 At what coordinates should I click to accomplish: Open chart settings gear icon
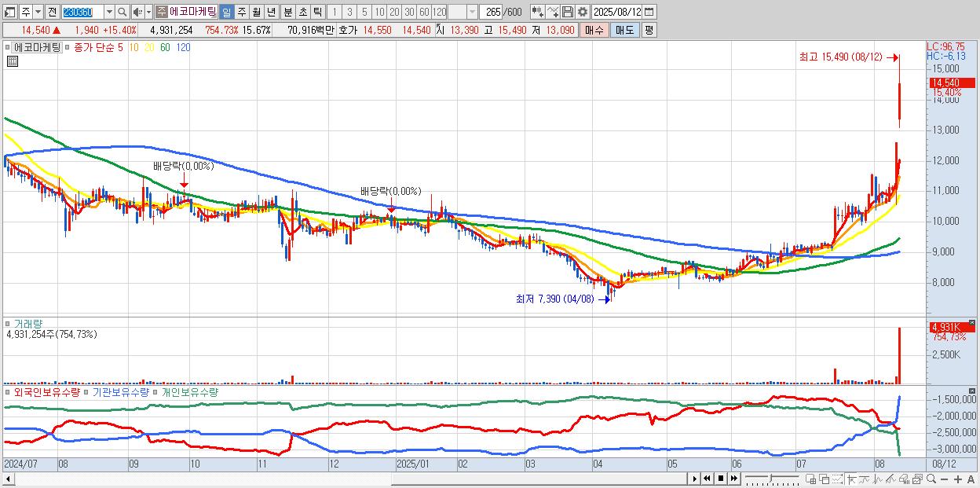[582, 12]
